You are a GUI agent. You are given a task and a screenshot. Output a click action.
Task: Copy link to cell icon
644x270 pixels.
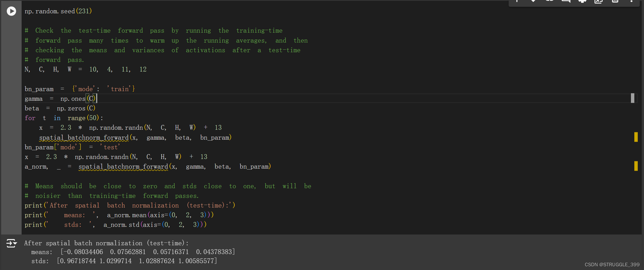(550, 1)
